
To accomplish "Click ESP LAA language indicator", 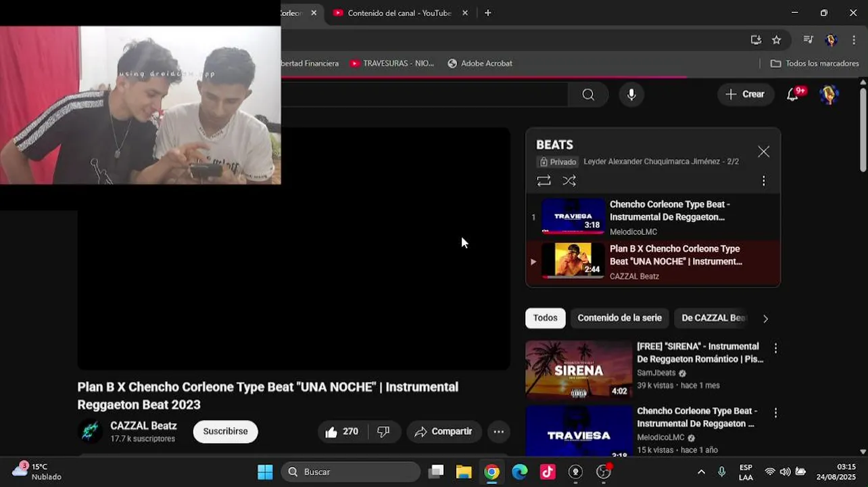I will 746,472.
